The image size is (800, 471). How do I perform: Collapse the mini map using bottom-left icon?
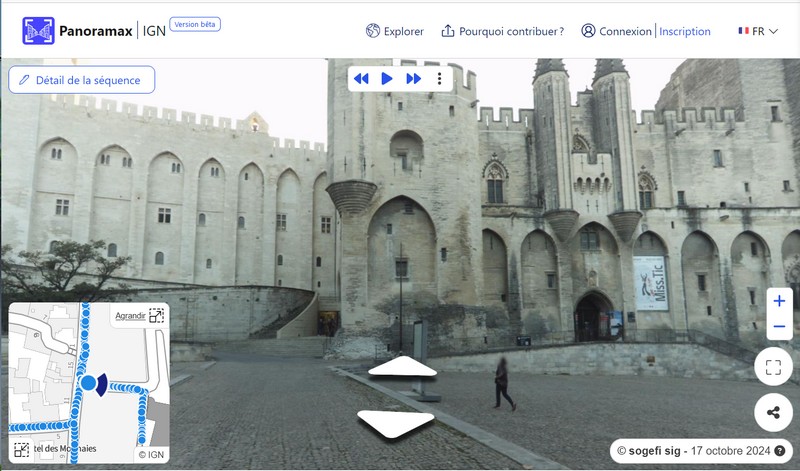[22, 450]
